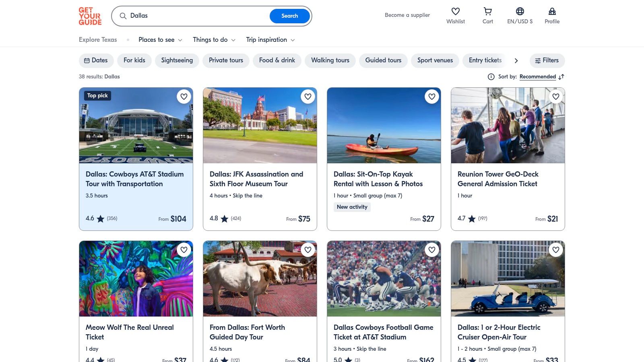Click the info icon beside Sort by
The height and width of the screenshot is (362, 644).
point(491,76)
